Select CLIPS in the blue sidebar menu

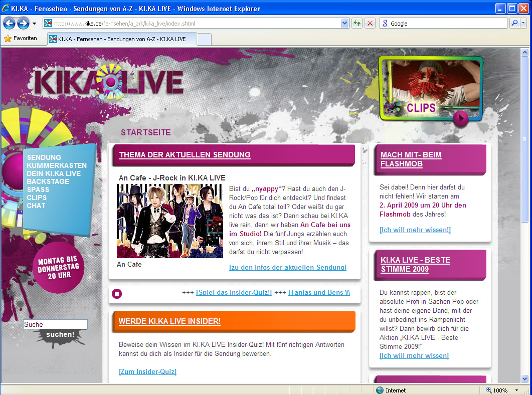(37, 197)
